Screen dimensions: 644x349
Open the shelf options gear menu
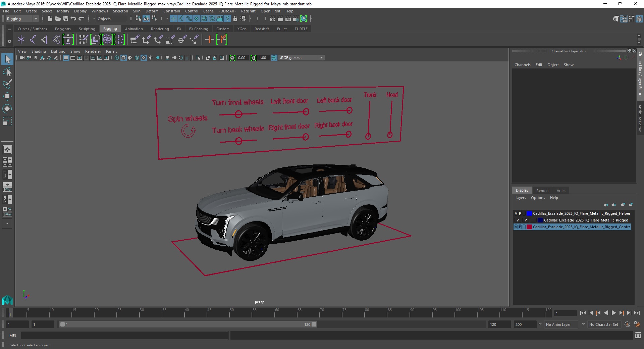pyautogui.click(x=9, y=41)
